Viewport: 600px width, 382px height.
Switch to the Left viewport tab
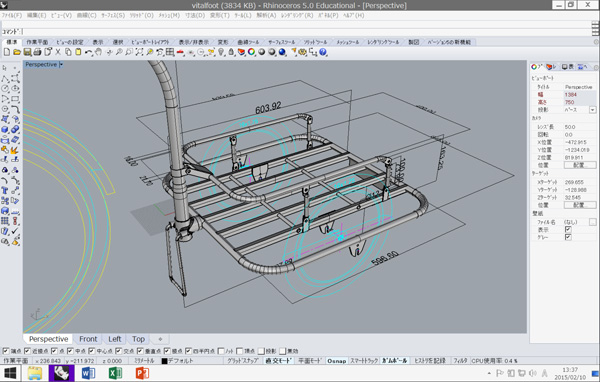(x=114, y=339)
